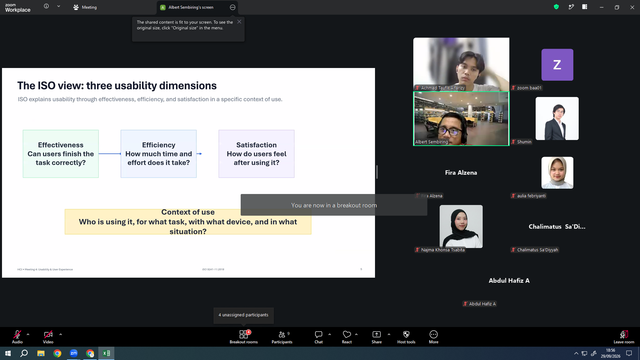Click the green encryption shield icon
Screen dimensions: 640x360
click(x=556, y=7)
